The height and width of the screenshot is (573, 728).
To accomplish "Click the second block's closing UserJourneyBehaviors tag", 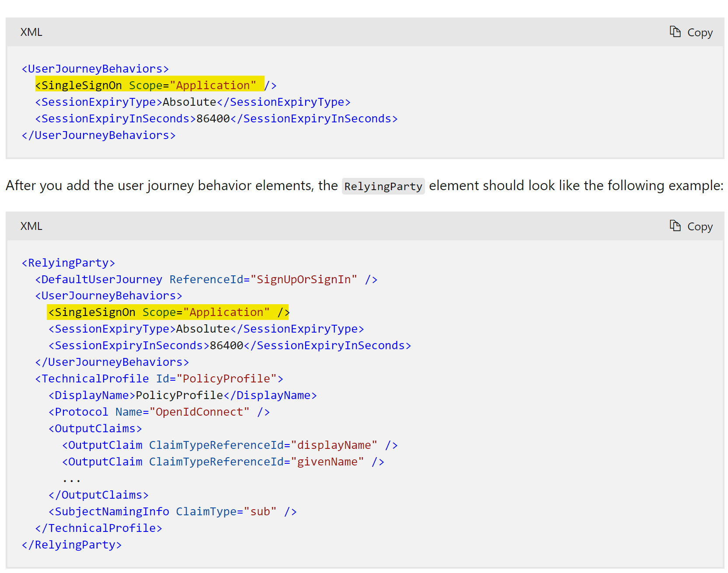I will pos(112,362).
